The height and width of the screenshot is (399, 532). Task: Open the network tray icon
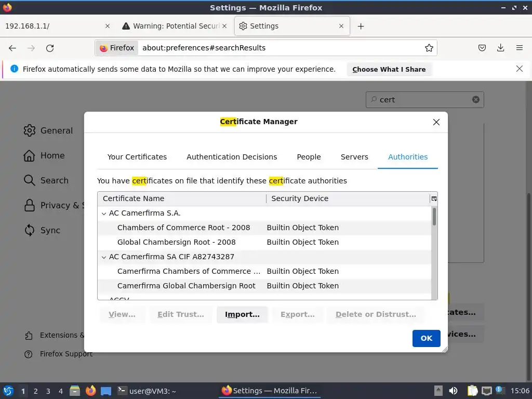(486, 391)
